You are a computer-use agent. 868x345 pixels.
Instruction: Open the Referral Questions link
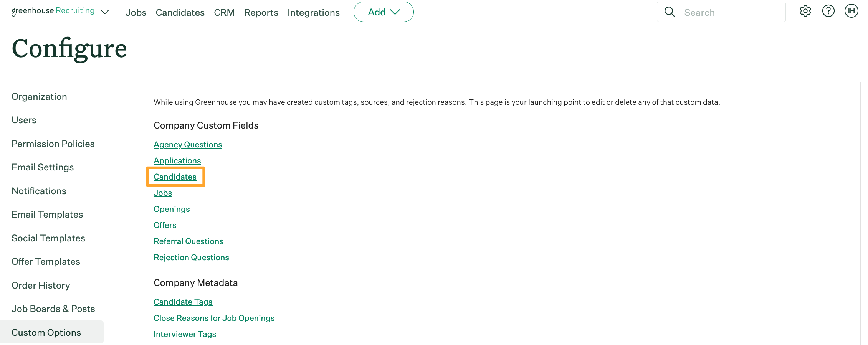click(188, 241)
